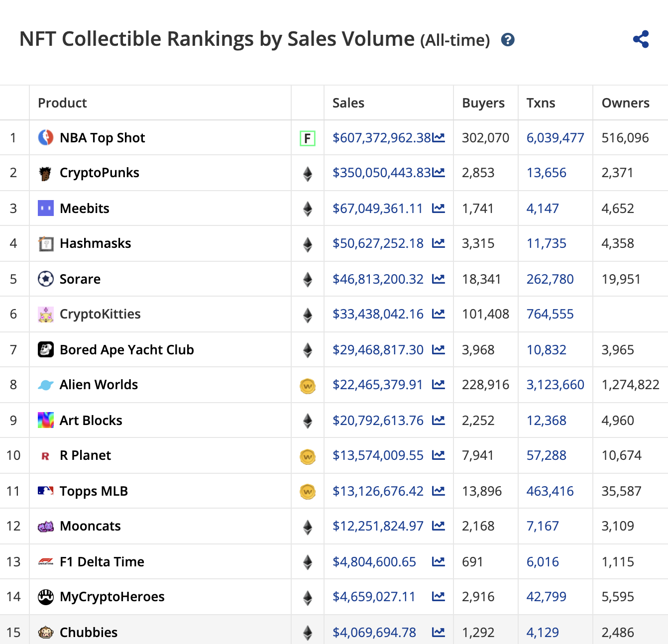Open Alien Worlds transactions 3,123,660
The image size is (668, 644).
tap(556, 385)
